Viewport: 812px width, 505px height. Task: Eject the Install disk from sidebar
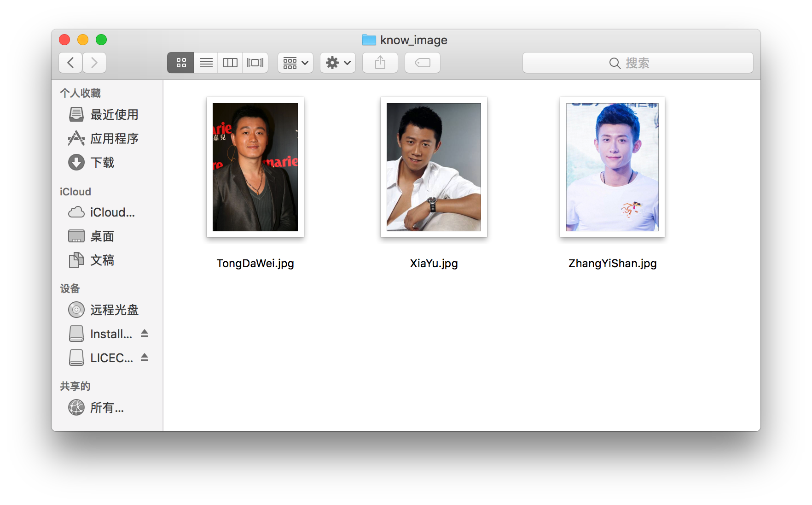[144, 334]
